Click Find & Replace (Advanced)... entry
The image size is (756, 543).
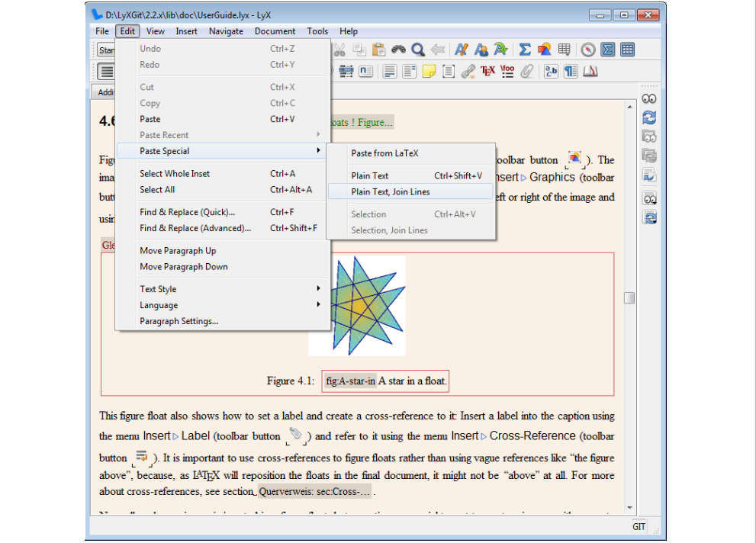(195, 228)
